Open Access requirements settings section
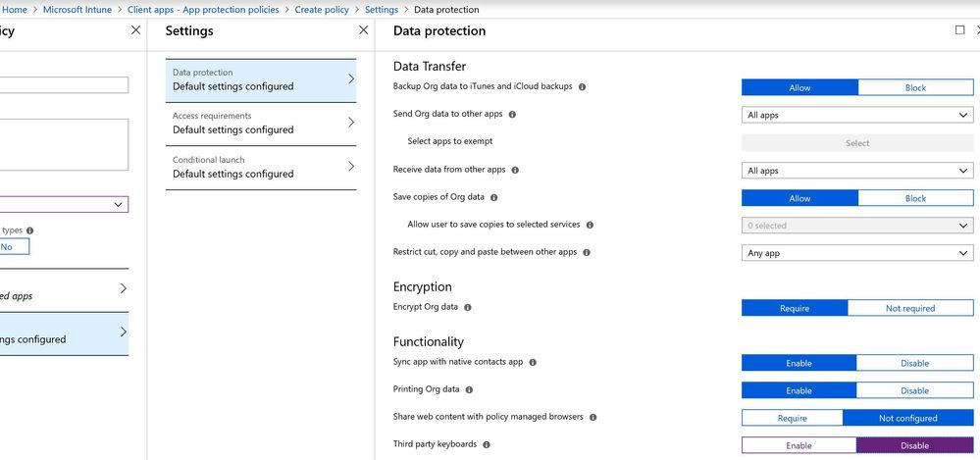Viewport: 980px width, 460px height. coord(260,123)
